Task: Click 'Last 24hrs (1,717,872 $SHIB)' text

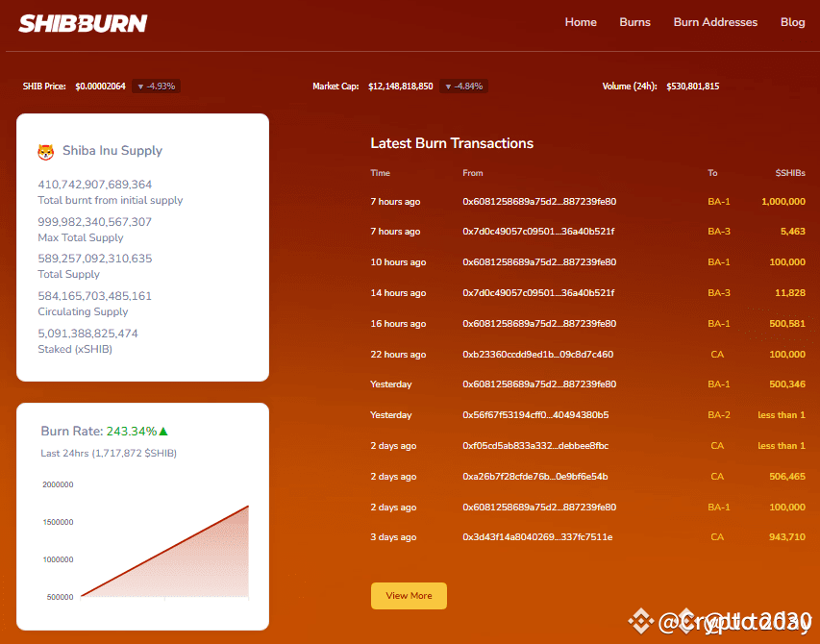Action: [109, 454]
